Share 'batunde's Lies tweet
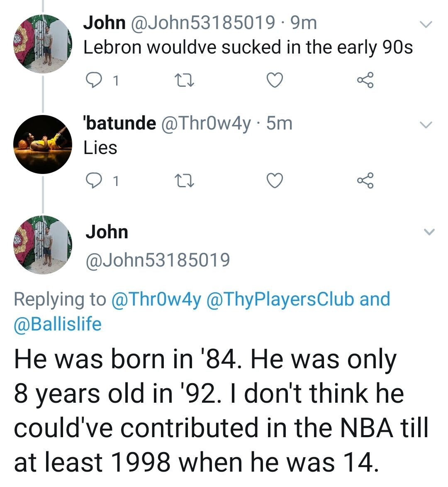 (x=365, y=181)
